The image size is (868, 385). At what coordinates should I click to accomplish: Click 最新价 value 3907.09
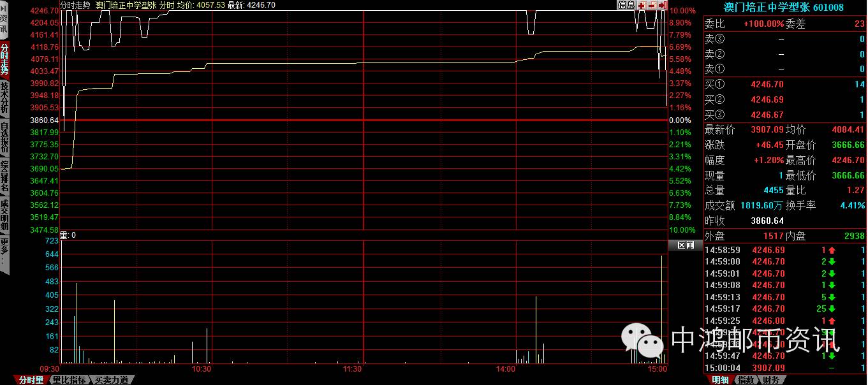pyautogui.click(x=767, y=129)
